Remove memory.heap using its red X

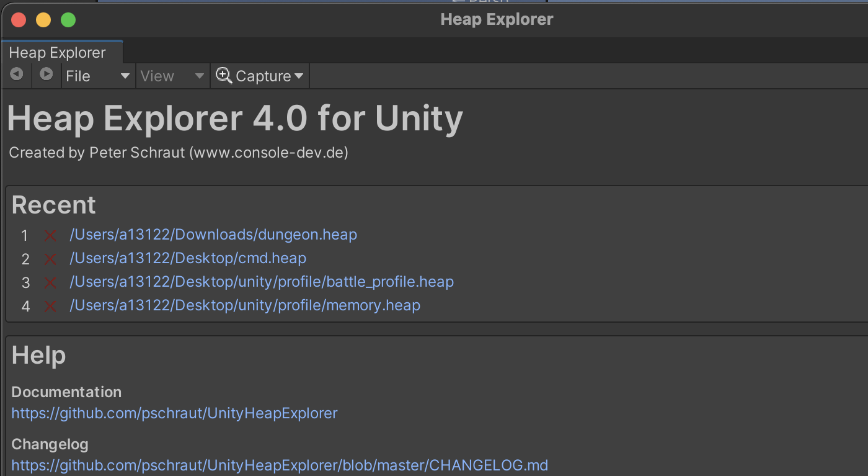pos(50,305)
